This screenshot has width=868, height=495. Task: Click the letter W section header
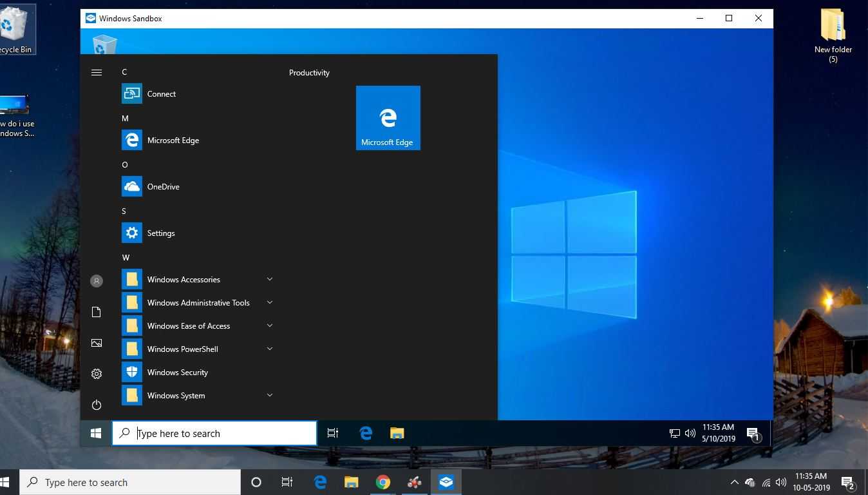coord(126,258)
